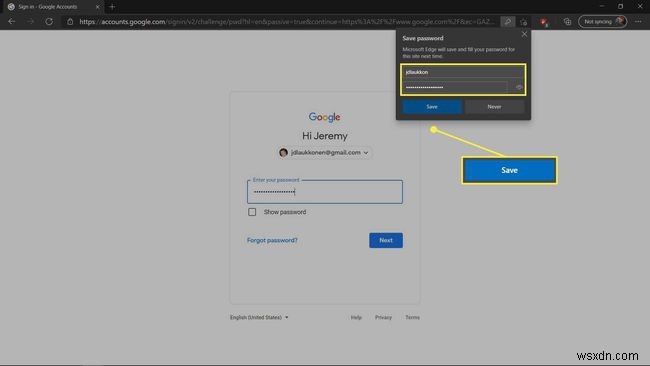
Task: Enable the Show password checkbox
Action: 252,212
